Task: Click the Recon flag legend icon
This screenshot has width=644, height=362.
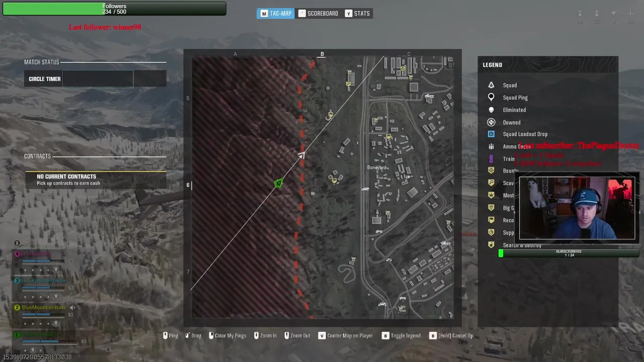Action: 491,220
